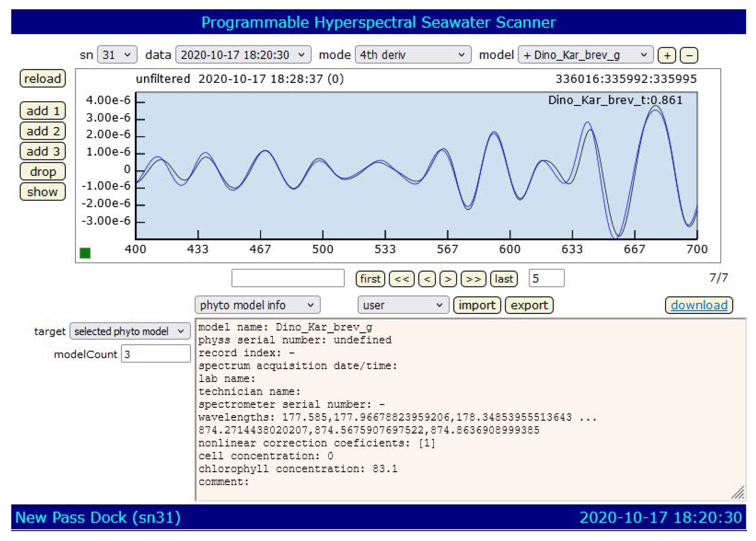Open the 'phyto model info' dropdown
Screen dimensions: 756x541
tap(257, 305)
